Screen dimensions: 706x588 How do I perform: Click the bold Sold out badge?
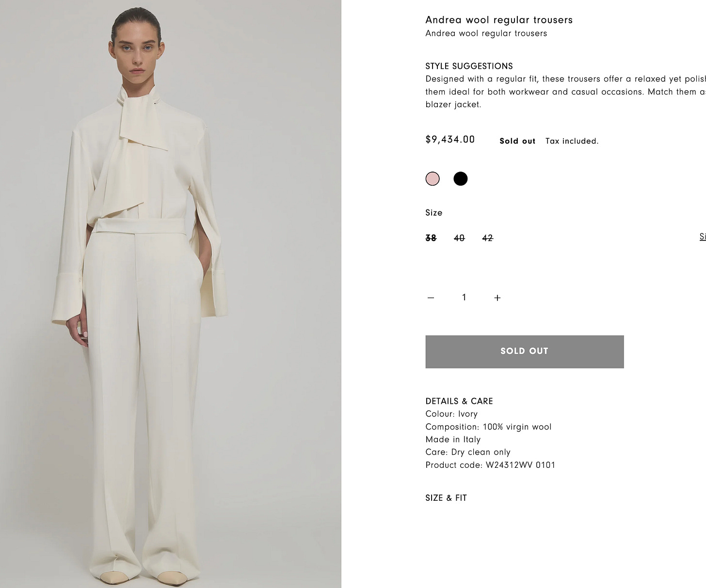coord(517,141)
